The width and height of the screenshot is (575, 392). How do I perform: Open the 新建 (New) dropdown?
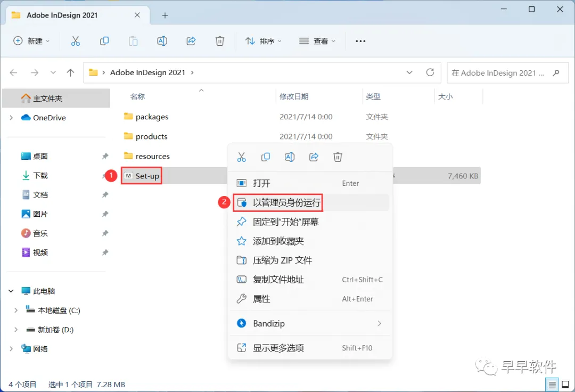pyautogui.click(x=31, y=41)
